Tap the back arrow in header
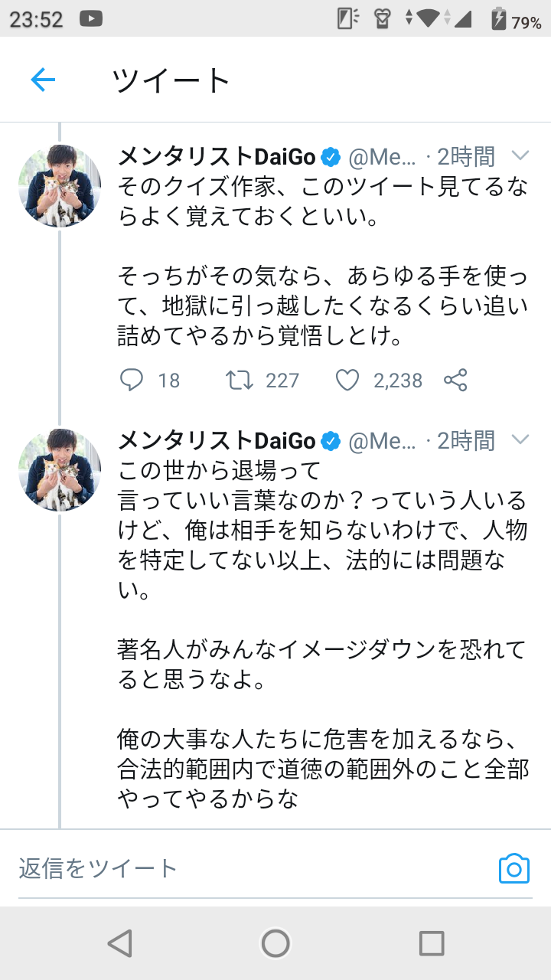This screenshot has width=551, height=980. [x=43, y=80]
